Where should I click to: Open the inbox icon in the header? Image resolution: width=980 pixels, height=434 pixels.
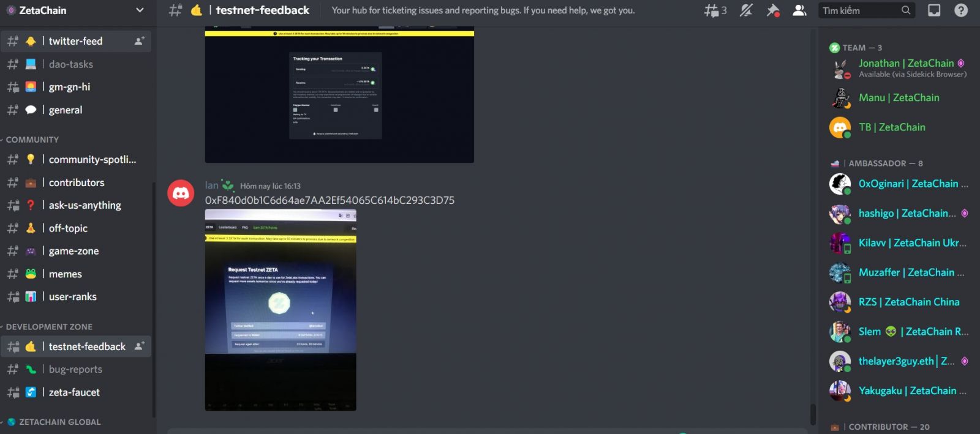tap(934, 10)
